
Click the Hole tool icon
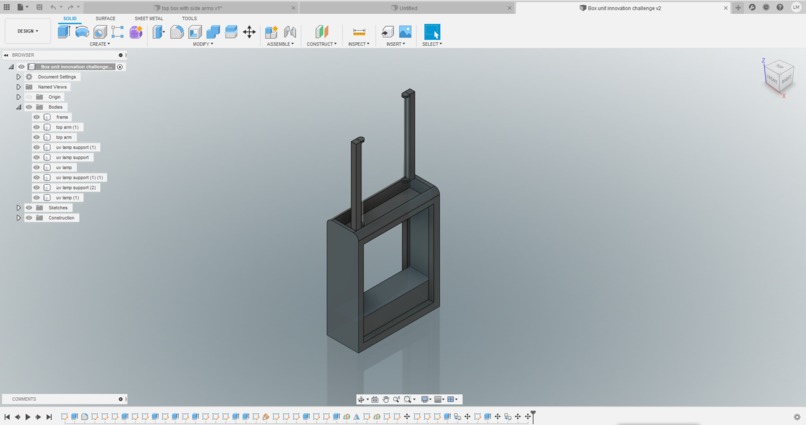coord(100,32)
